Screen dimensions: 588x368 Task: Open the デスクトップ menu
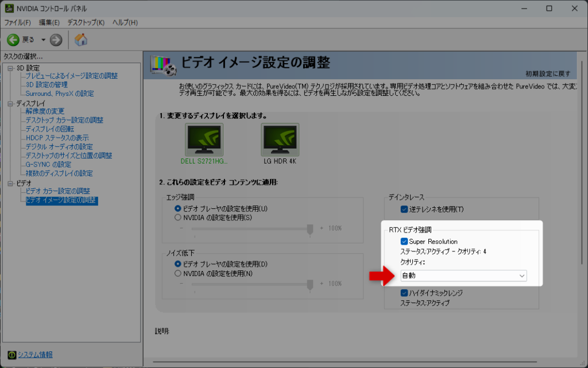85,22
